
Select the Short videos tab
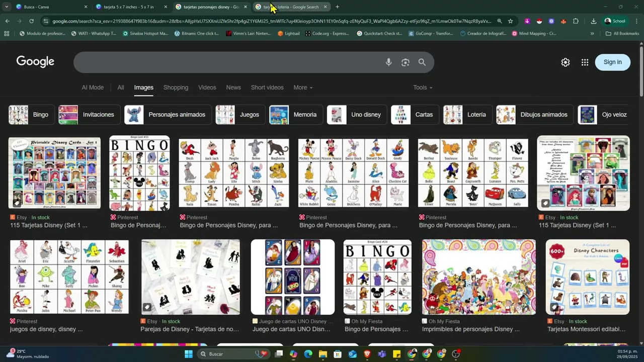coord(267,87)
